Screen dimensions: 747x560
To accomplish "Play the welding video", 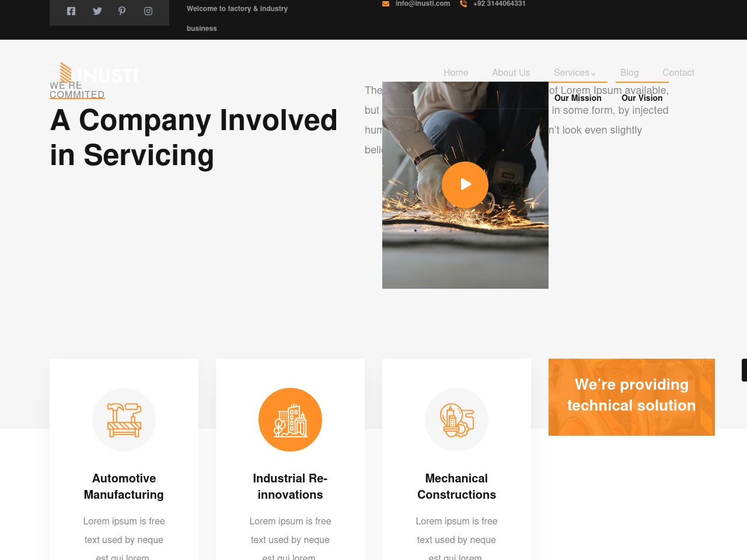I will [x=465, y=184].
